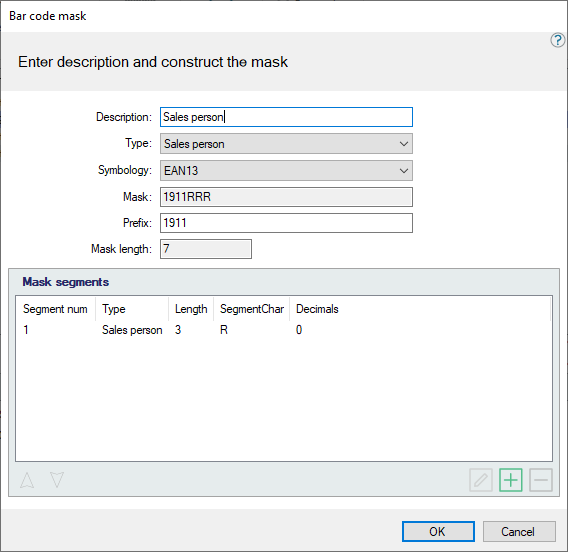
Task: Click the Length column header
Action: [191, 309]
